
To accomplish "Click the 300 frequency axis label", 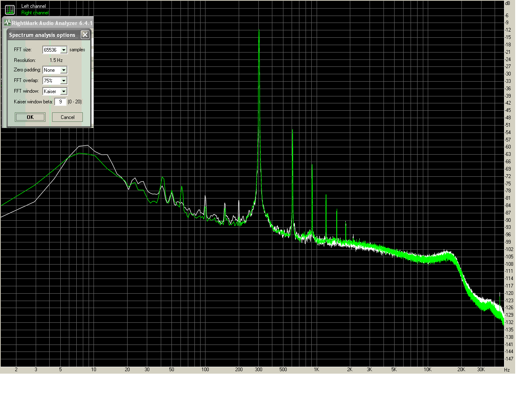I will 258,370.
